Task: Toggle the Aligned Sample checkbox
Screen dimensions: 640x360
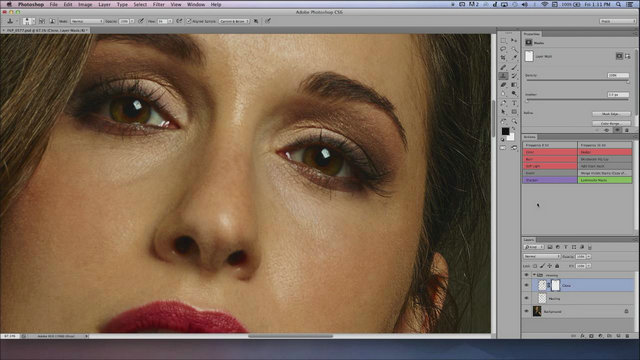Action: pos(189,21)
